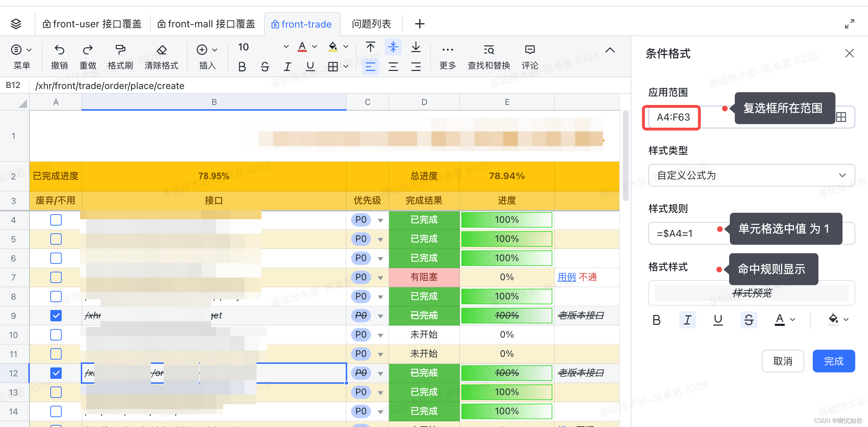Open priority dropdown arrow in row 10
868x427 pixels.
[380, 335]
